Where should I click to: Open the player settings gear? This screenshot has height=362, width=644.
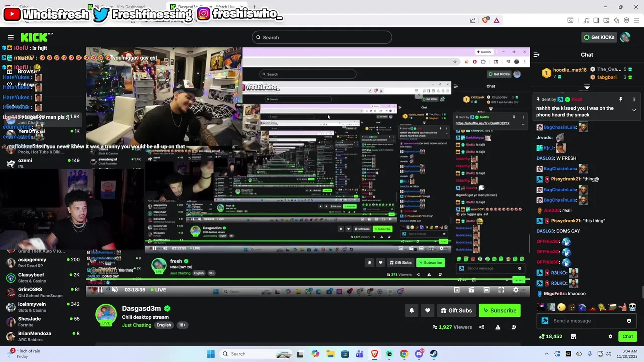(x=516, y=290)
